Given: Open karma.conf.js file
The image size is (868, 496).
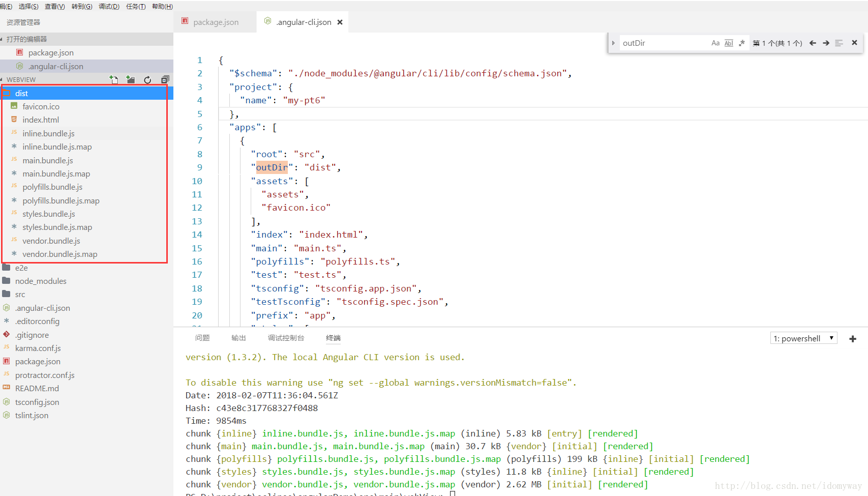Looking at the screenshot, I should (86, 348).
